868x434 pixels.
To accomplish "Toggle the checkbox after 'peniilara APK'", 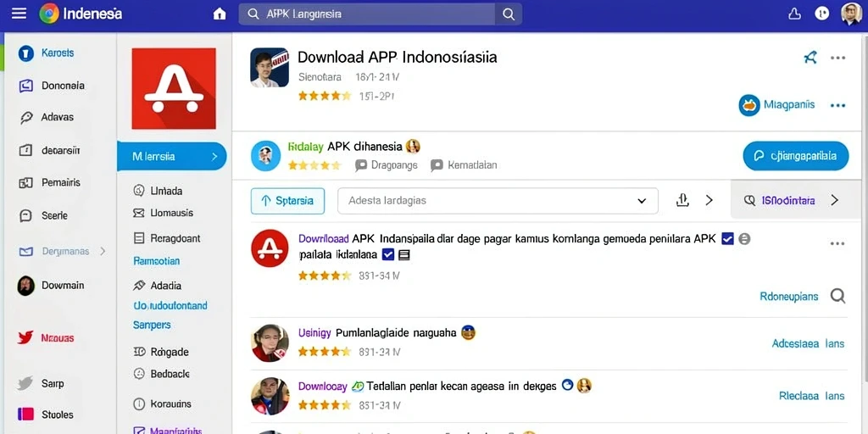I will [728, 238].
